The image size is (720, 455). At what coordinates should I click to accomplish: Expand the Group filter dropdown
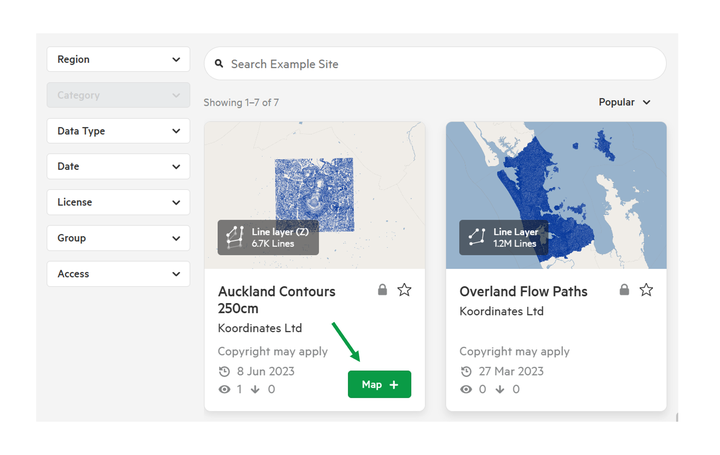click(118, 238)
